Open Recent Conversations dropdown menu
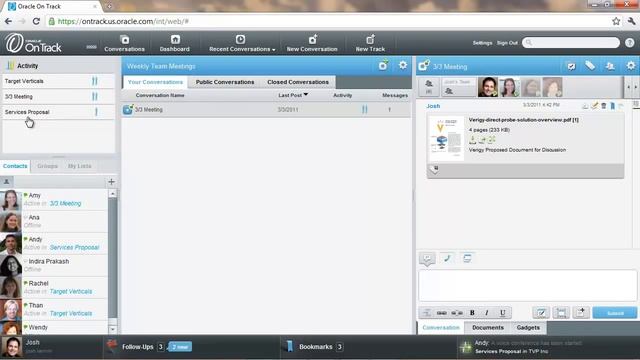The image size is (640, 360). tap(242, 44)
